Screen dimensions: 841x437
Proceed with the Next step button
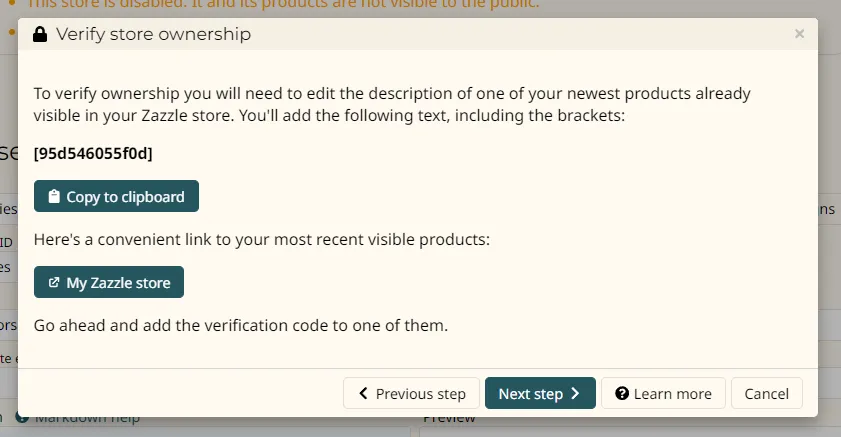(540, 394)
